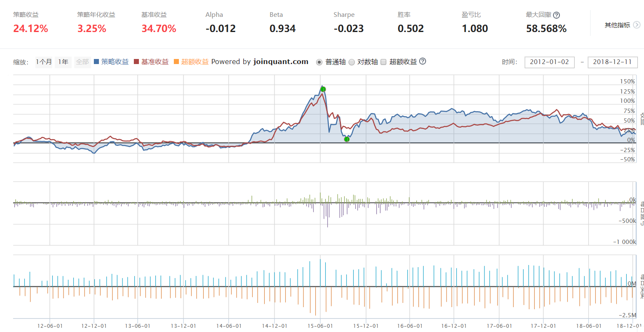
Task: Click 胜率 value 0.502
Action: pyautogui.click(x=411, y=29)
